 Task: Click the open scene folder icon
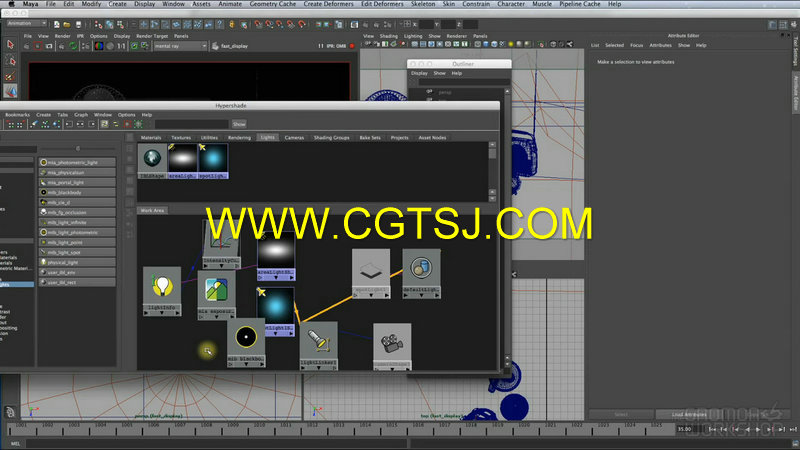[67, 24]
